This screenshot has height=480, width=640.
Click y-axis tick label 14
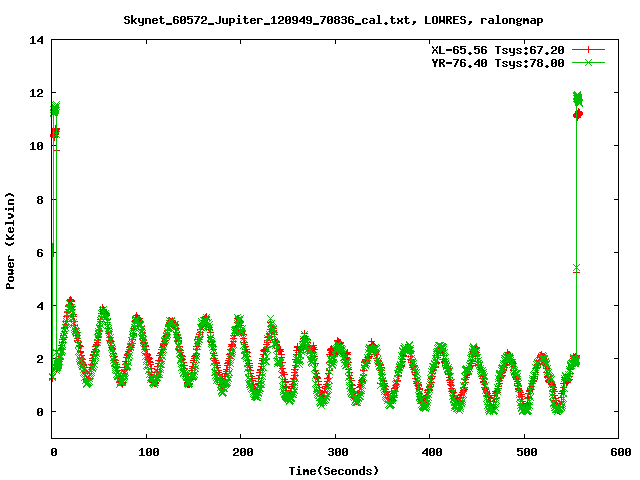click(x=36, y=40)
